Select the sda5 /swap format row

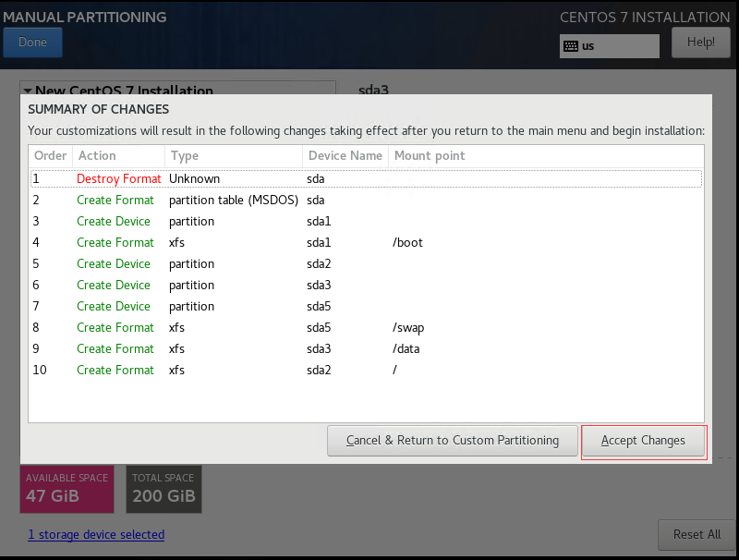(x=366, y=327)
